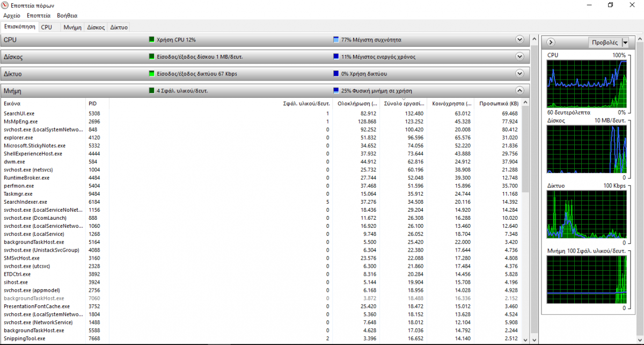Screen dimensions: 644x345
Task: Select the dwm.exe process row
Action: pyautogui.click(x=261, y=162)
